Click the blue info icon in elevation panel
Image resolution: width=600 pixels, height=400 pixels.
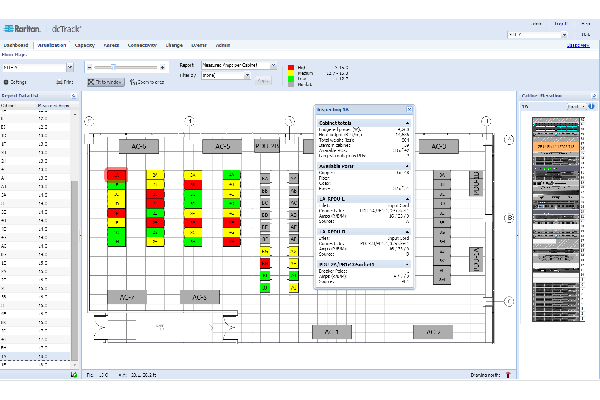(x=591, y=106)
